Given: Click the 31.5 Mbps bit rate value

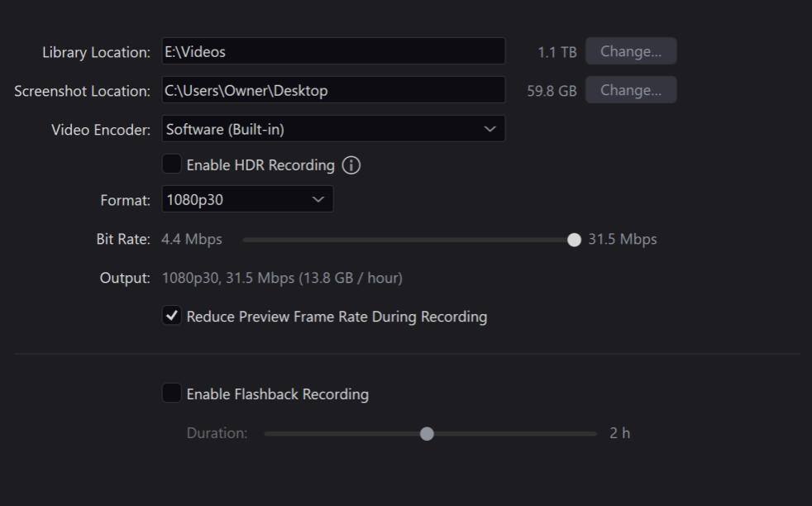Looking at the screenshot, I should tap(622, 240).
